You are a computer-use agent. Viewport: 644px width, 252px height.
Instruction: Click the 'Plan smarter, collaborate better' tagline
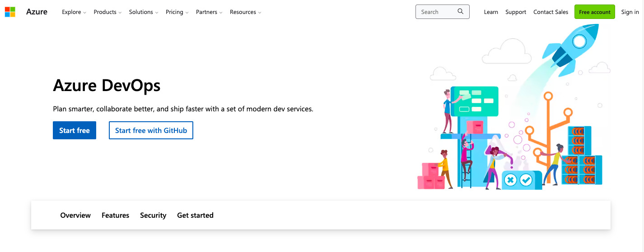183,109
